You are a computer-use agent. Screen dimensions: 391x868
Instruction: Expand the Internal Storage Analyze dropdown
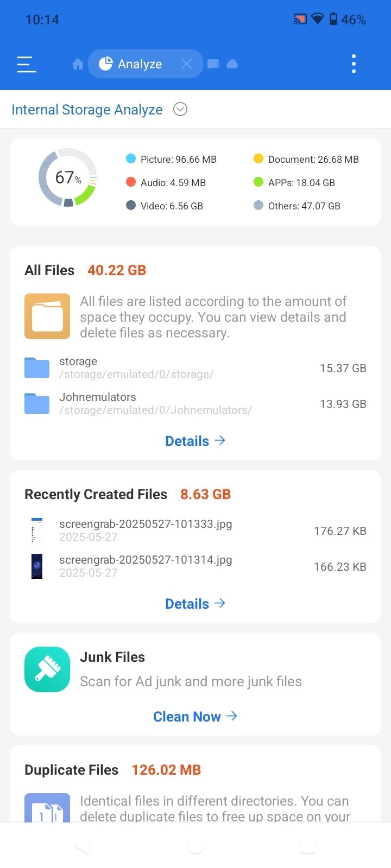[x=180, y=109]
